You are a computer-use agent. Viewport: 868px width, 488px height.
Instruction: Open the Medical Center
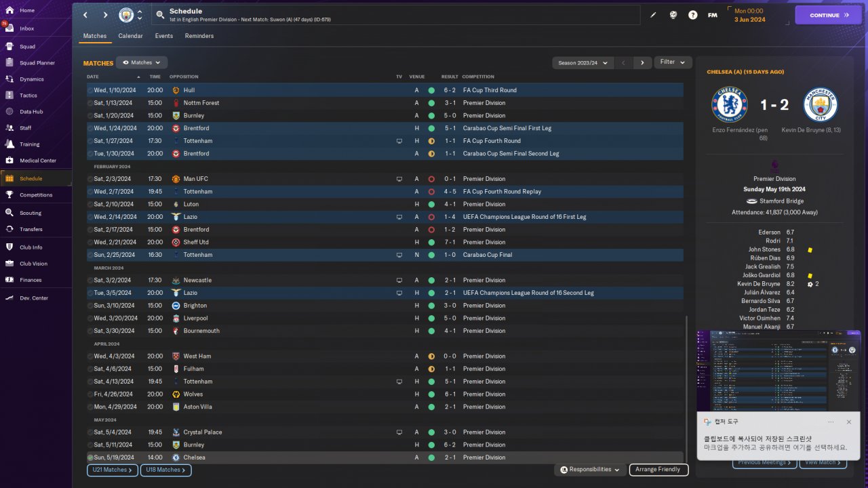[38, 161]
